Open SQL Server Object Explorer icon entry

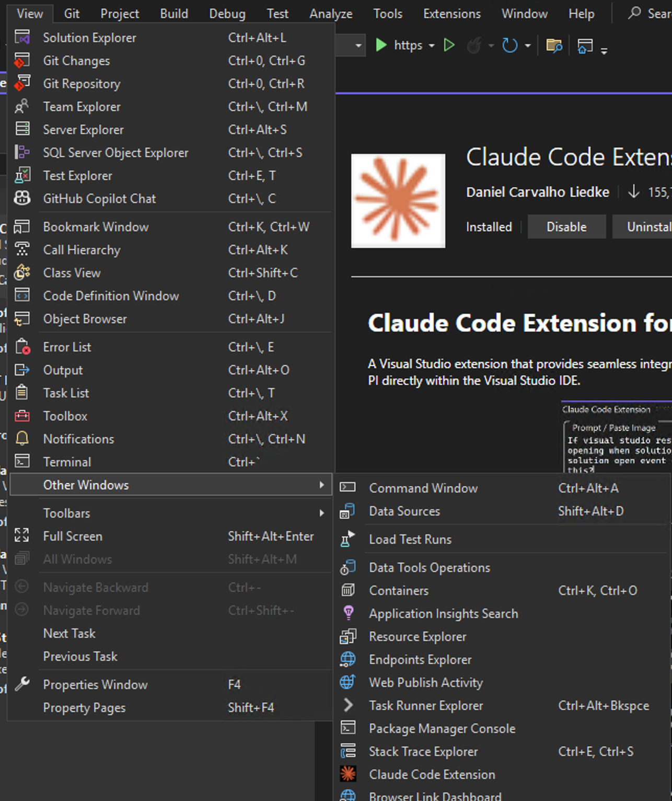click(x=22, y=153)
